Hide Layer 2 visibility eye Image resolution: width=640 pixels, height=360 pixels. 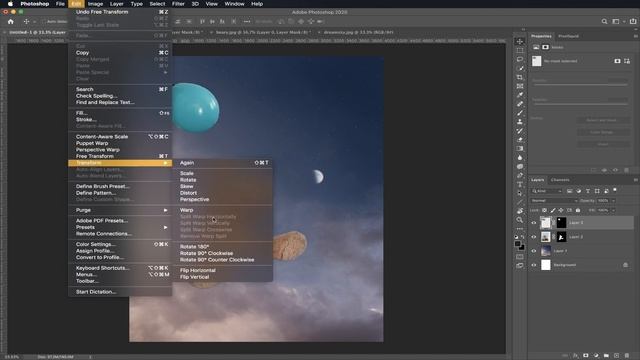pos(533,237)
